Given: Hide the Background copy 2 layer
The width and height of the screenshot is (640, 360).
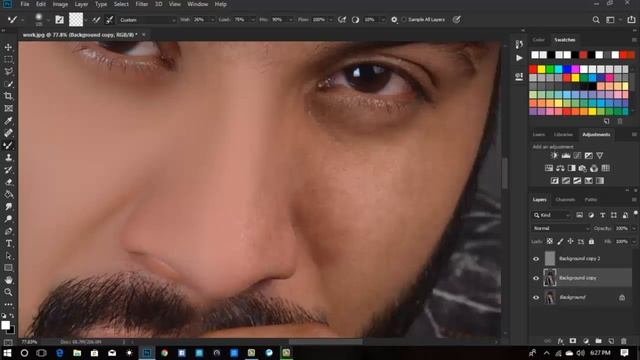Looking at the screenshot, I should click(536, 259).
